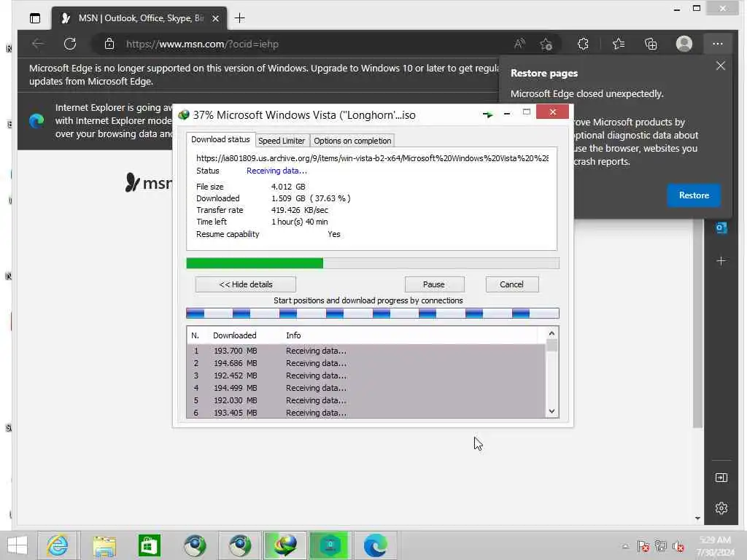Dismiss the Restore pages popup

(720, 66)
